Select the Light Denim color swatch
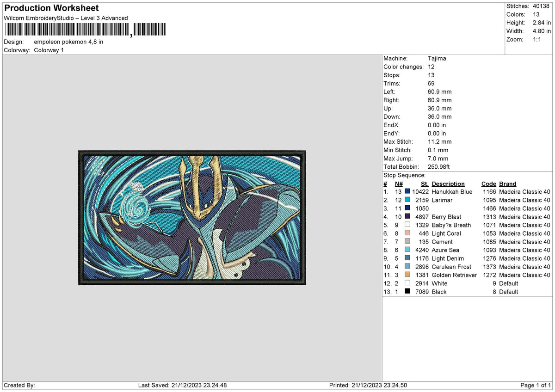The height and width of the screenshot is (392, 555). [x=407, y=258]
